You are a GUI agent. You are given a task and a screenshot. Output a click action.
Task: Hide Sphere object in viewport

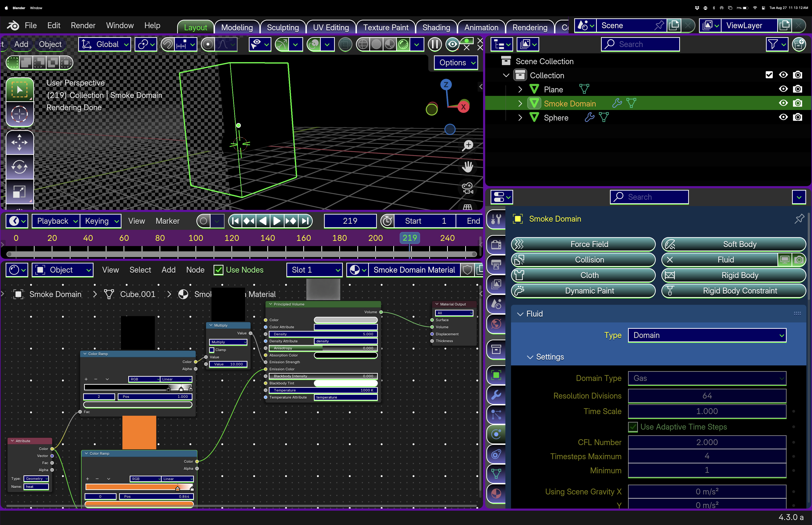pyautogui.click(x=783, y=117)
